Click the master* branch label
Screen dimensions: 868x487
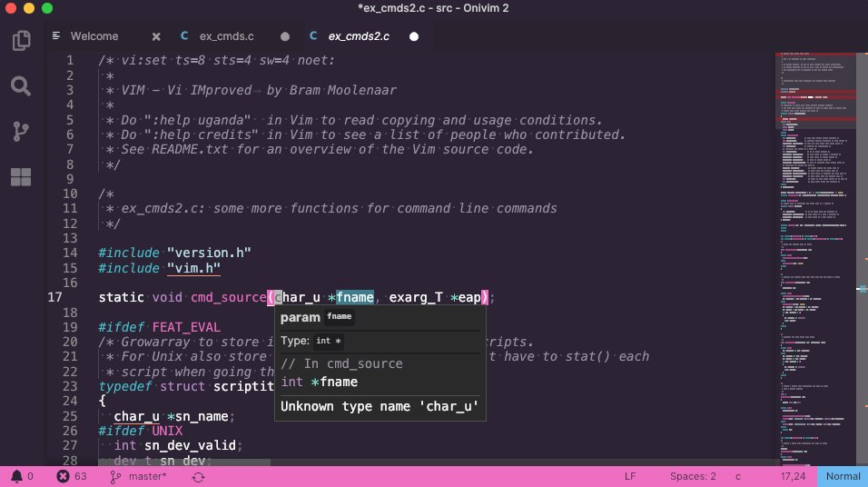click(147, 476)
